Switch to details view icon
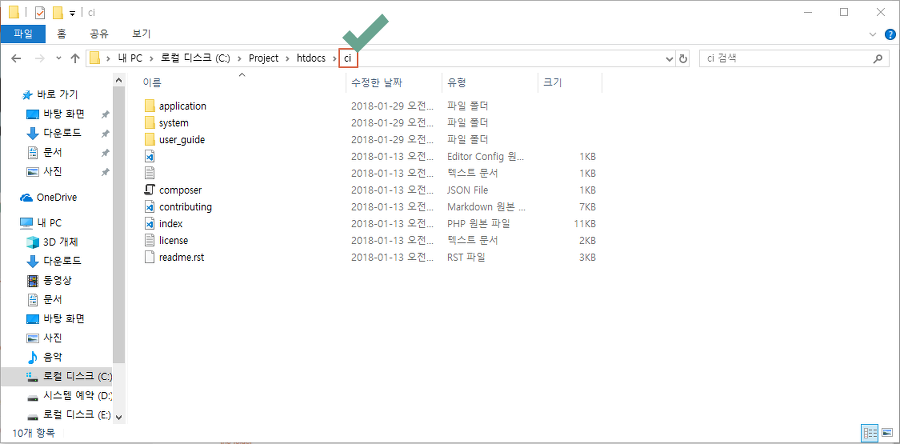 (x=870, y=433)
